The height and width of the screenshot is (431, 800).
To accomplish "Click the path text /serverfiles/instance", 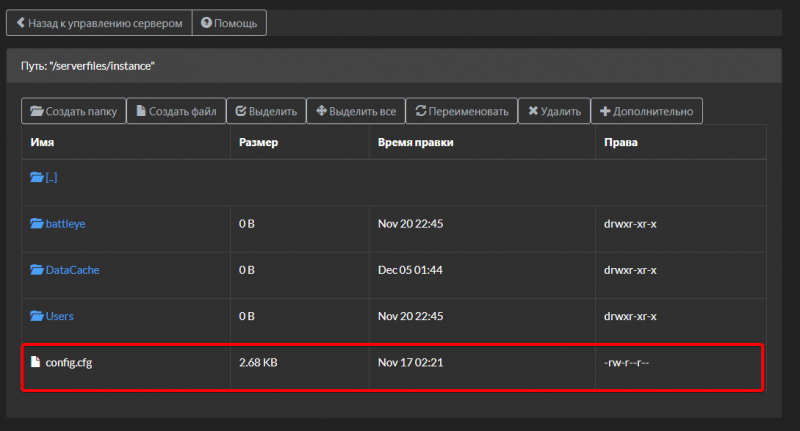I will (102, 66).
